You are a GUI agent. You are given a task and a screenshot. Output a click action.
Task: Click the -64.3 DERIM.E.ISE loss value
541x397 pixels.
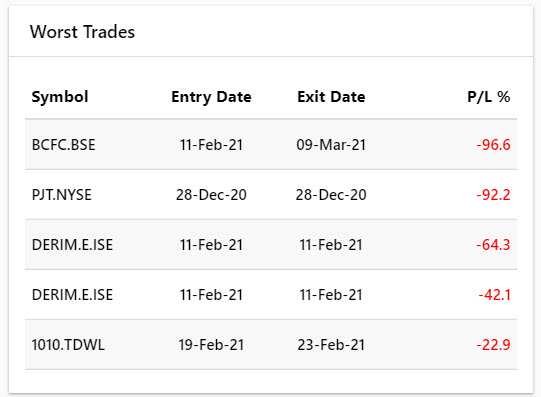493,245
